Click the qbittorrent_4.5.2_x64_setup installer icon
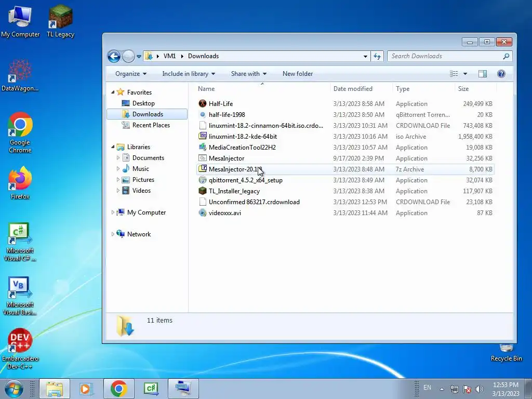Screen dimensions: 532x399 pyautogui.click(x=203, y=180)
